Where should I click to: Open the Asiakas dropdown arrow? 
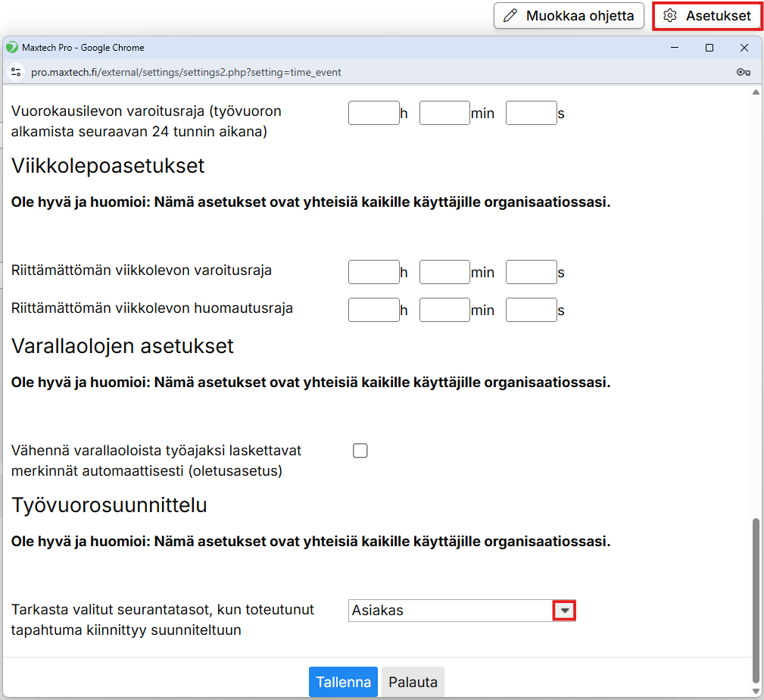tap(564, 611)
